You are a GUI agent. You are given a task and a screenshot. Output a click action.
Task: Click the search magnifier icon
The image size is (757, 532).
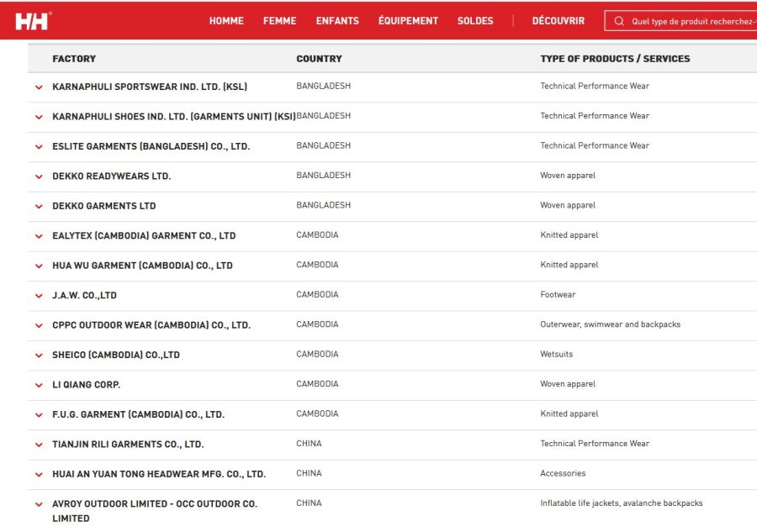(x=619, y=21)
